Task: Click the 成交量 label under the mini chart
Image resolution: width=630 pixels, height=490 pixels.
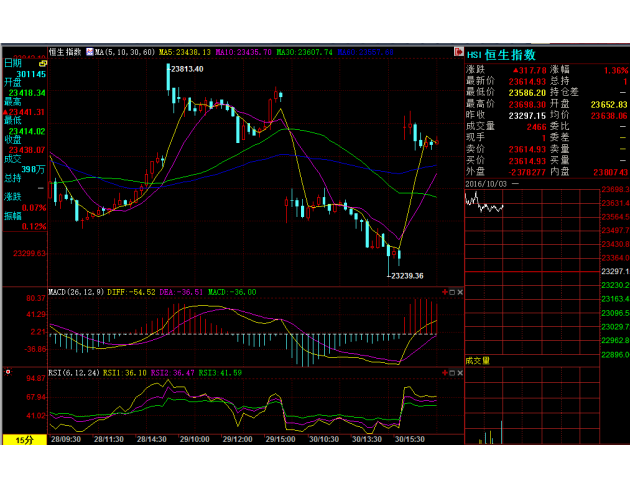Action: click(x=478, y=361)
